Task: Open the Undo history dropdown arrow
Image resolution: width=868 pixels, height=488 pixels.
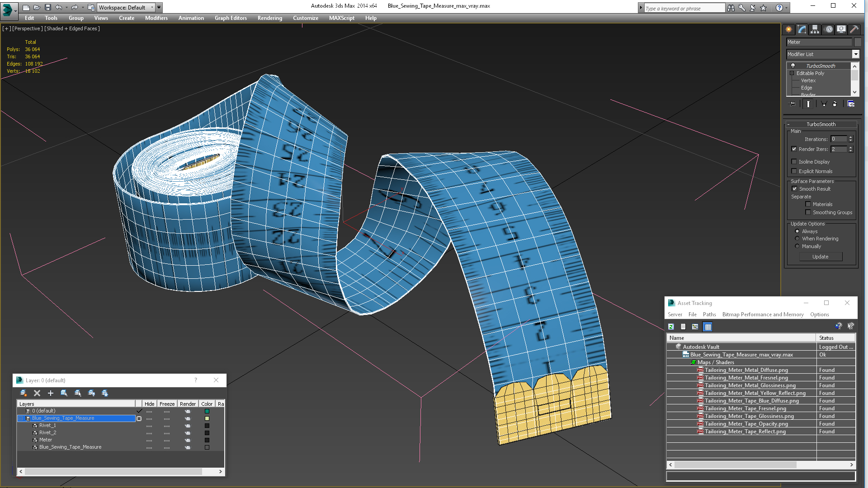Action: pos(66,8)
